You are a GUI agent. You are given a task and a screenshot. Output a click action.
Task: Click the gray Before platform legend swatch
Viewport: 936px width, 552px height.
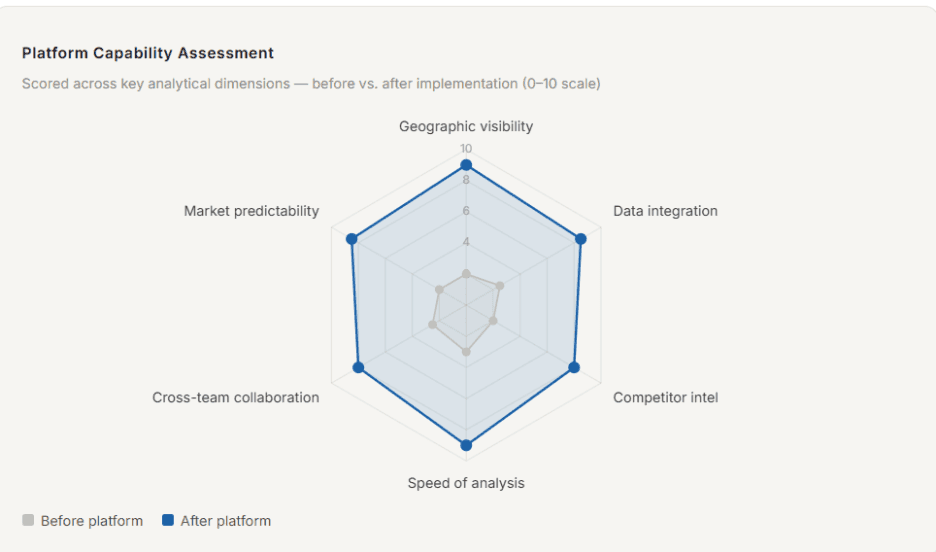tap(28, 520)
